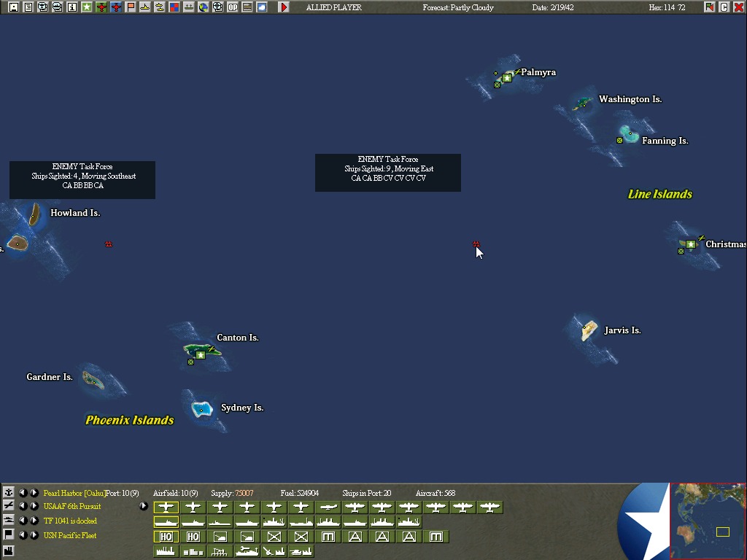Click the orange flag toolbar icon
This screenshot has height=560, width=747.
pyautogui.click(x=130, y=7)
